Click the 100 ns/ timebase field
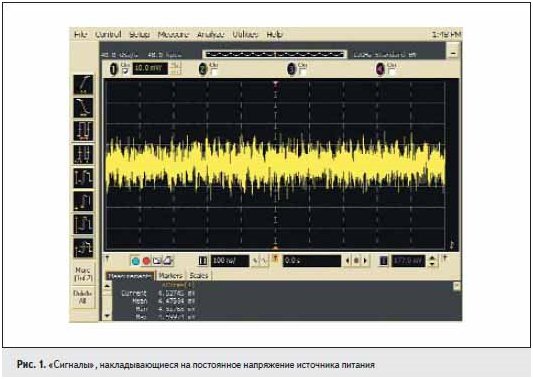Viewport: 533px width, 379px height. 230,261
